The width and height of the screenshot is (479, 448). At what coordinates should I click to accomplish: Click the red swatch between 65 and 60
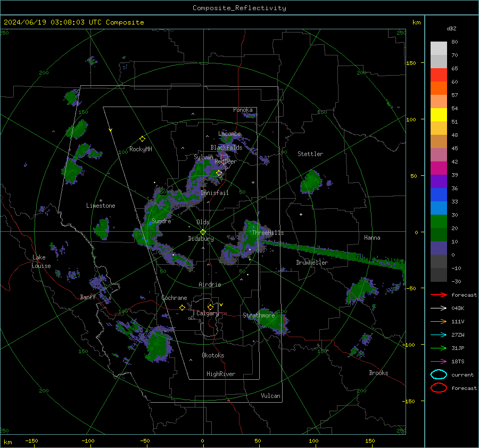point(439,75)
